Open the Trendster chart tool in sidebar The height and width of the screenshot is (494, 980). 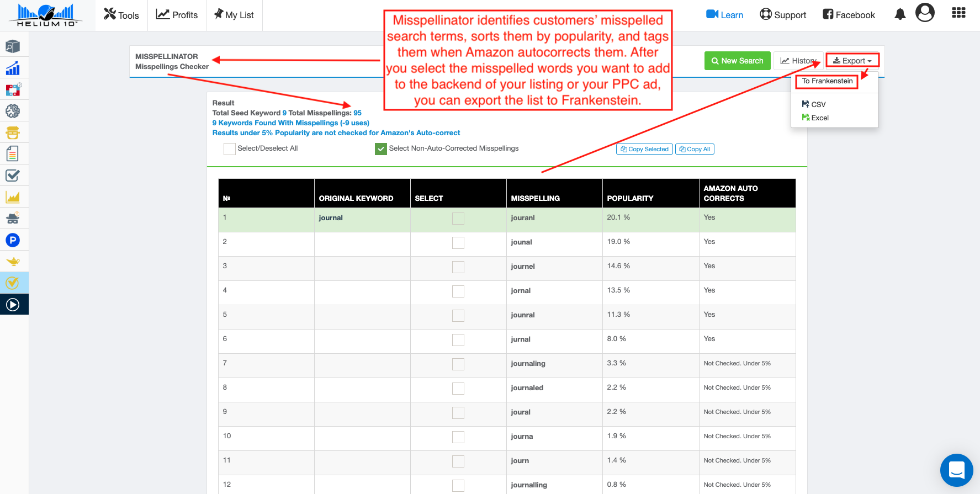tap(13, 68)
